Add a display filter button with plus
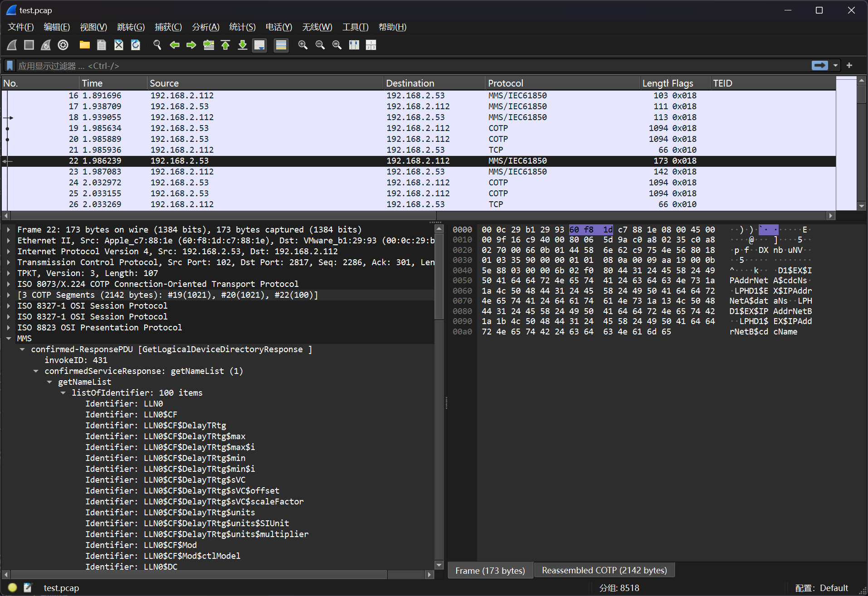The height and width of the screenshot is (596, 868). pos(849,66)
